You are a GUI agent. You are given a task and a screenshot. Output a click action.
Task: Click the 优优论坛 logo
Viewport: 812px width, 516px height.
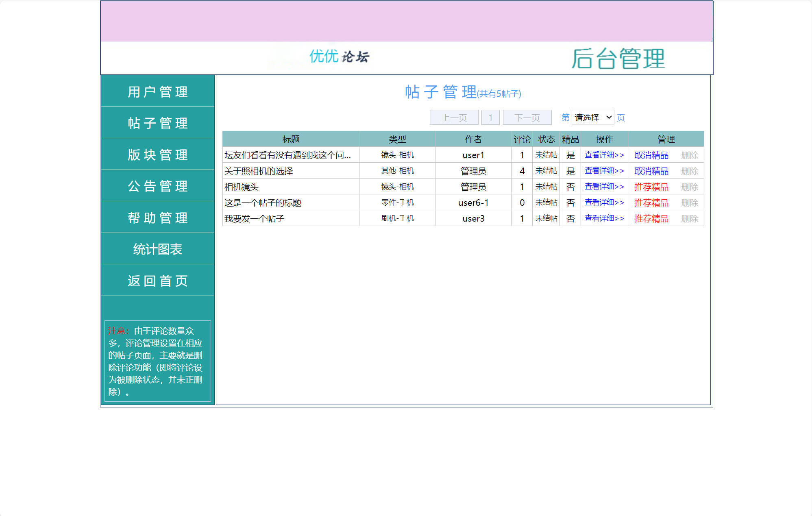tap(340, 58)
